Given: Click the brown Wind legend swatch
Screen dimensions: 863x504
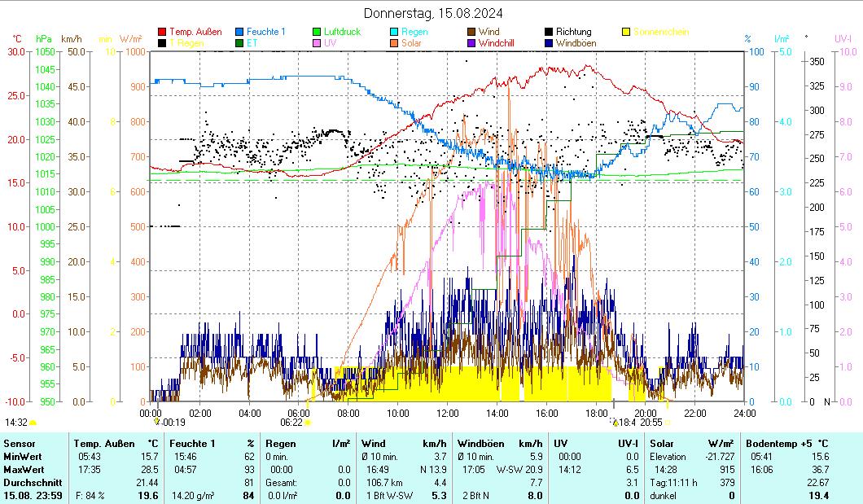Looking at the screenshot, I should point(471,32).
